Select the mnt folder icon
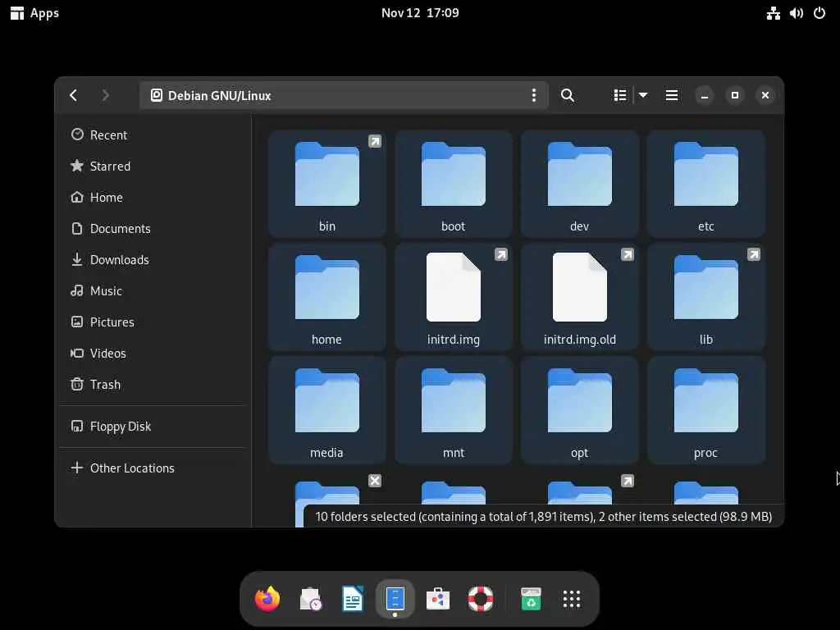 [453, 400]
